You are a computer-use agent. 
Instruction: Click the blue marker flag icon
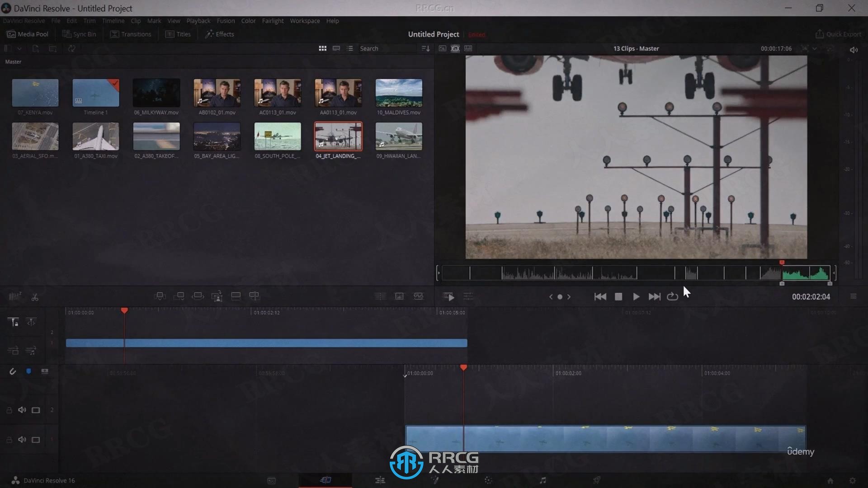click(28, 371)
